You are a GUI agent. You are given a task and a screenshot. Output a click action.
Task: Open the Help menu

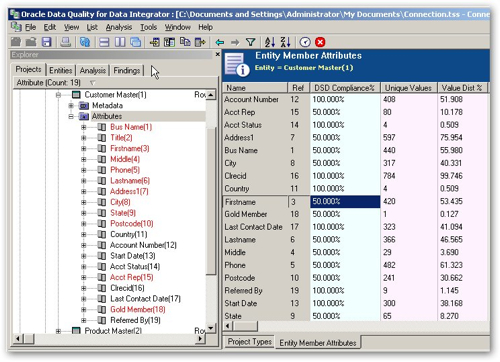[x=205, y=27]
